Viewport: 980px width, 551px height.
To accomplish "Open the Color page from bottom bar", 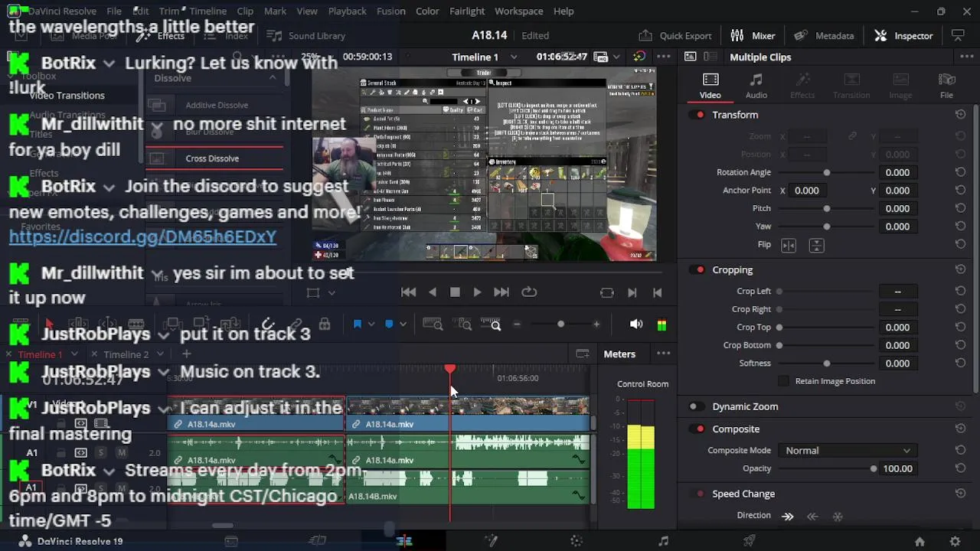I will [x=577, y=541].
